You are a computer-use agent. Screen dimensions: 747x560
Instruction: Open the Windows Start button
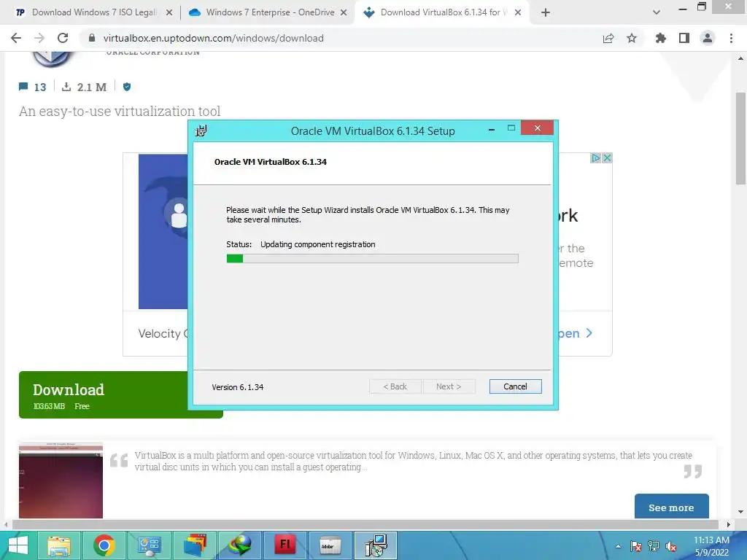pyautogui.click(x=18, y=545)
